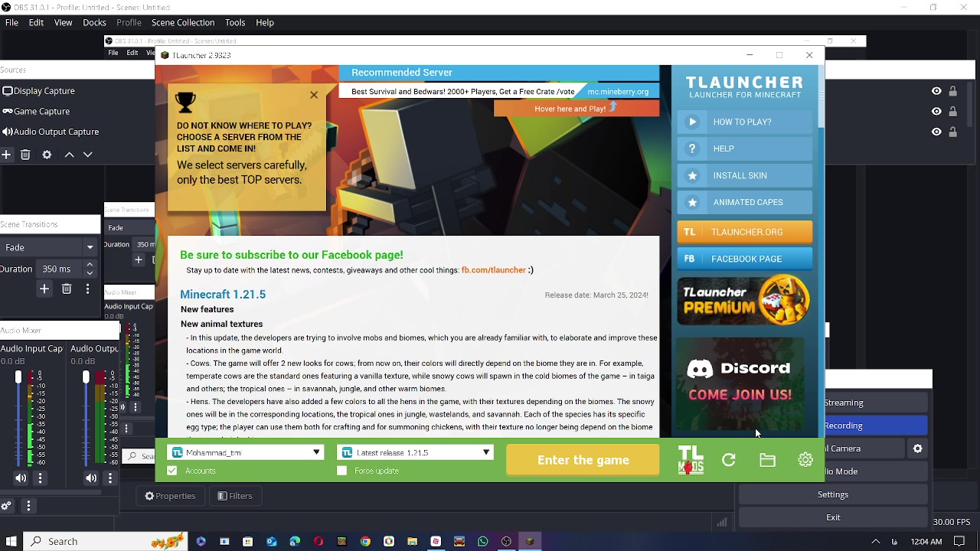Screen dimensions: 980x551
Task: Click the OBS Settings button
Action: (x=833, y=494)
